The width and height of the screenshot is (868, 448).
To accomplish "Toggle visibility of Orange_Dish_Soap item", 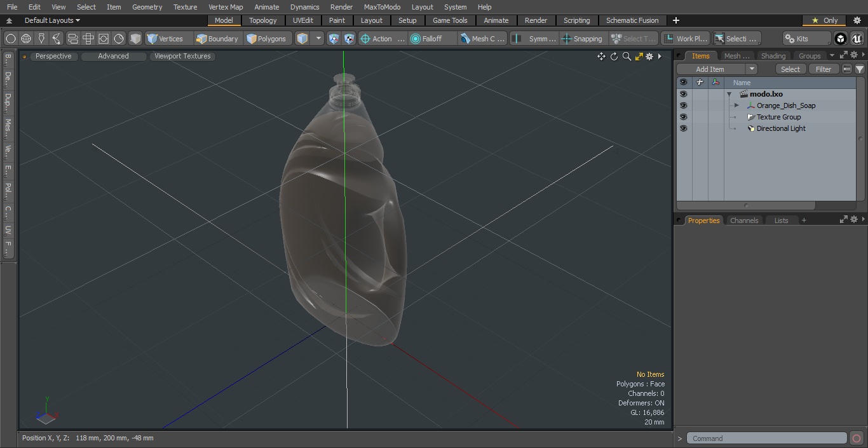I will [683, 105].
